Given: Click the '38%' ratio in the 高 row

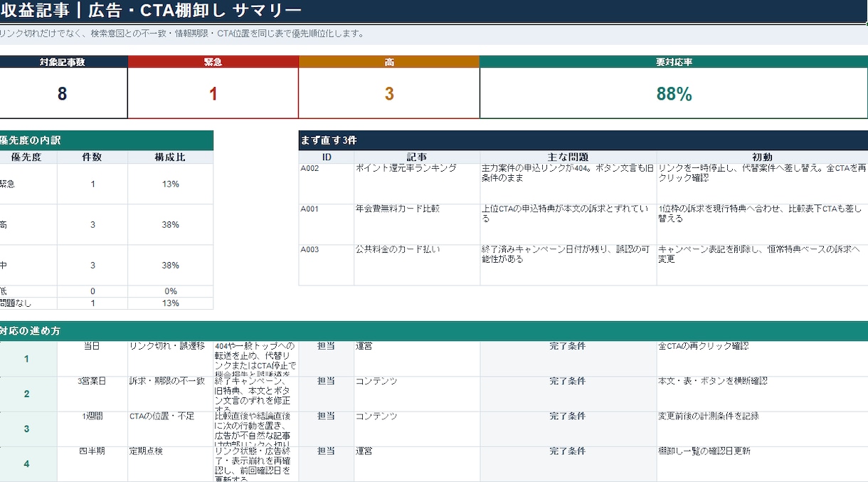Looking at the screenshot, I should pos(171,225).
